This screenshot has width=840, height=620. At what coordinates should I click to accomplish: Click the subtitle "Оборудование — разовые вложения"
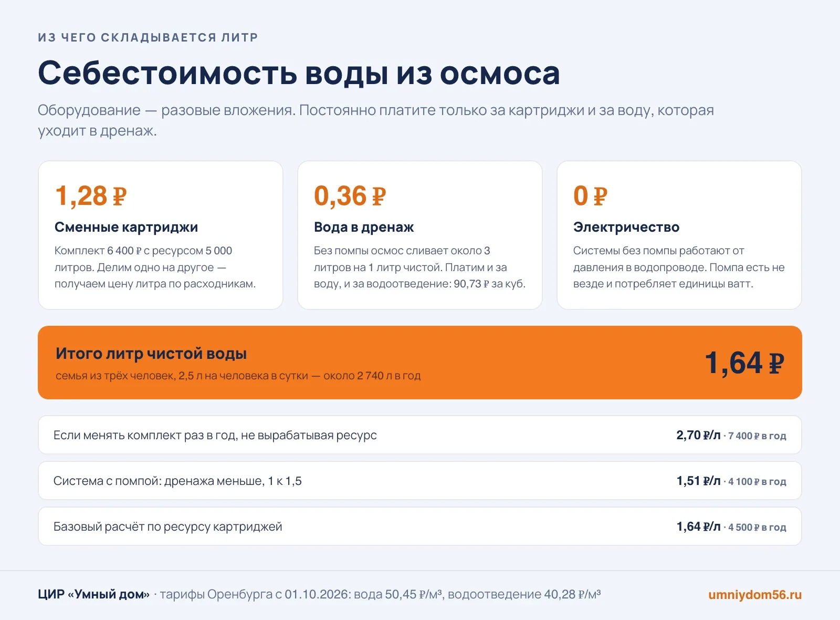pos(376,120)
